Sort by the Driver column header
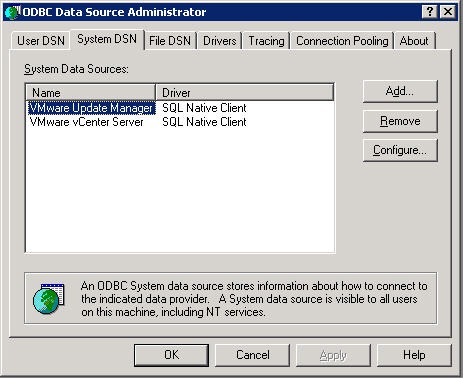This screenshot has width=463, height=378. tap(244, 92)
